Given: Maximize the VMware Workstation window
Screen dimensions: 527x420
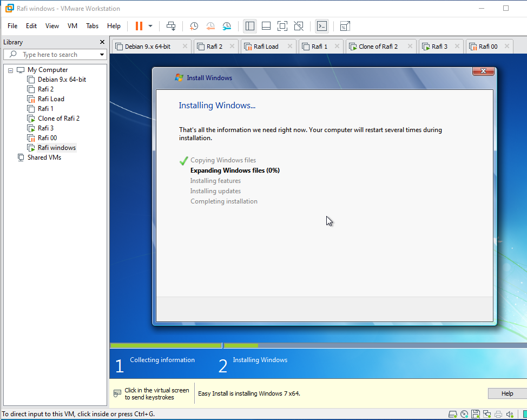Looking at the screenshot, I should [x=506, y=8].
